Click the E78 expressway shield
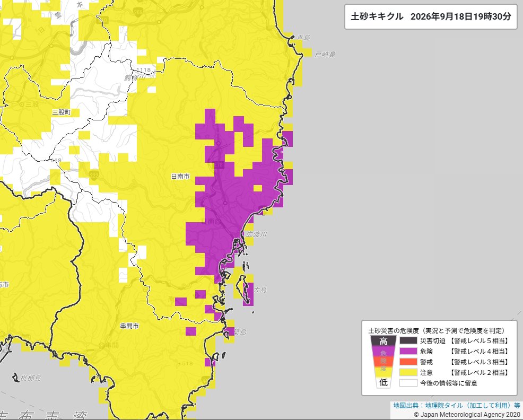 [x=219, y=165]
